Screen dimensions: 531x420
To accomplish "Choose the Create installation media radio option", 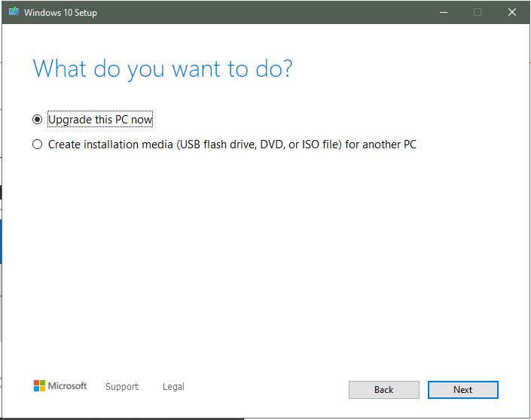I will 37,145.
